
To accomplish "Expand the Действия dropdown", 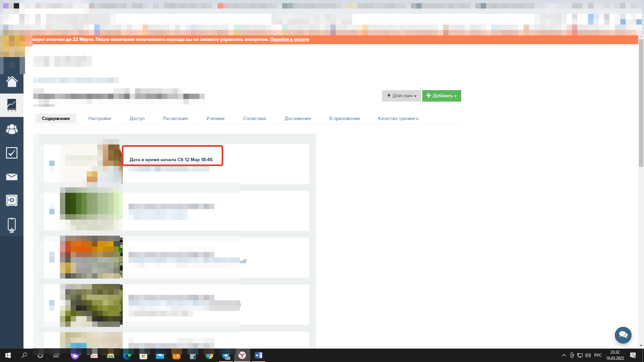I will click(x=401, y=96).
